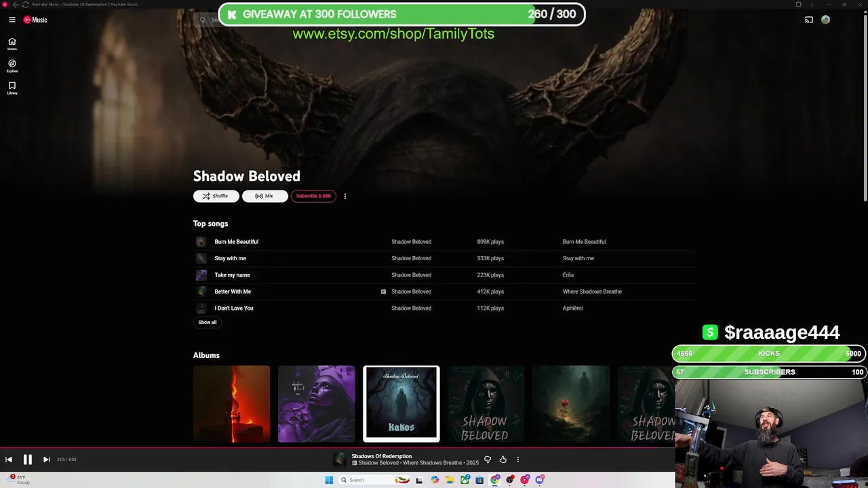
Task: Open Stay with me album link
Action: (578, 258)
